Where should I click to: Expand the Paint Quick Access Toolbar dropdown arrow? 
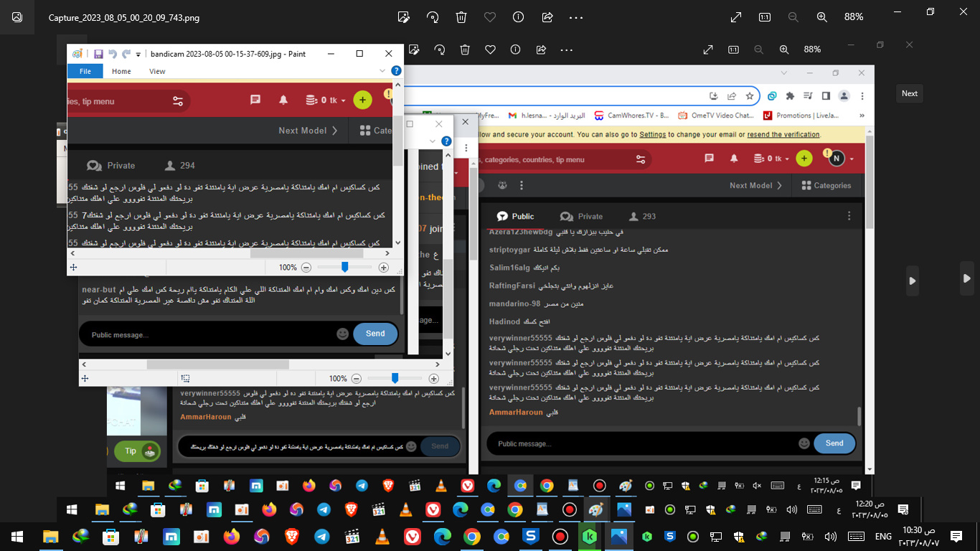point(138,54)
